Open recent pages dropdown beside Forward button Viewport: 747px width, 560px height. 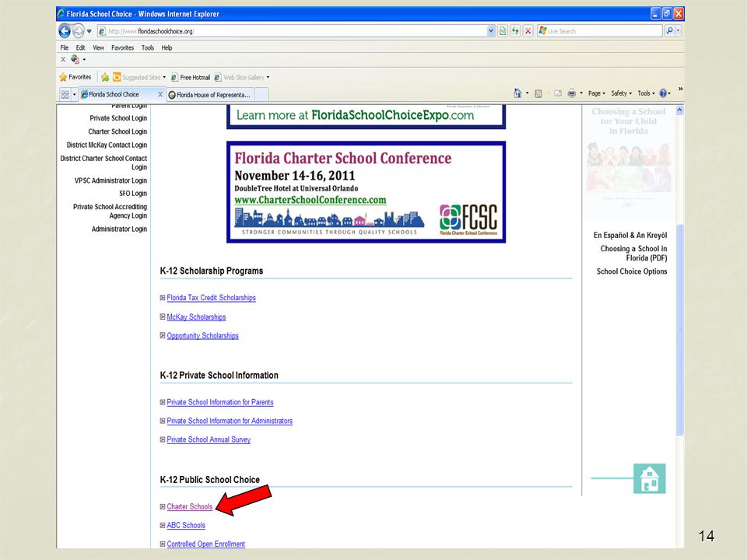coord(89,31)
